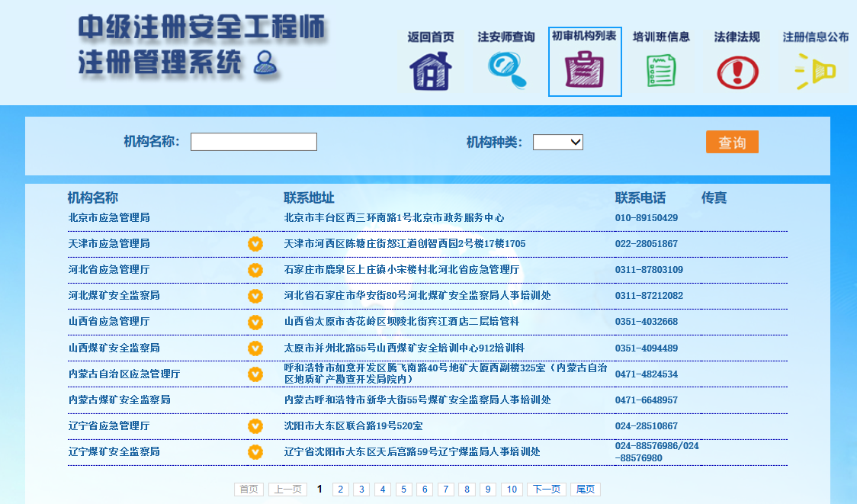The height and width of the screenshot is (504, 857).
Task: Select the clipboard icon for 初审机构列表
Action: pos(584,70)
